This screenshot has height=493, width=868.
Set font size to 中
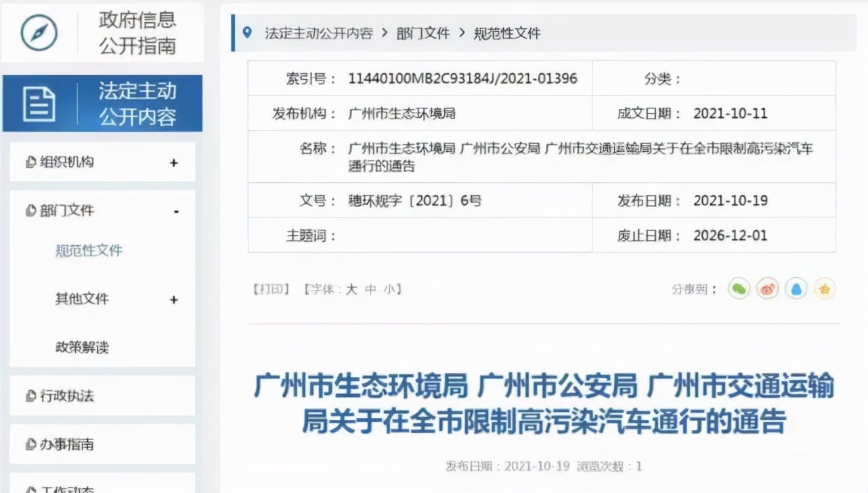tap(370, 289)
